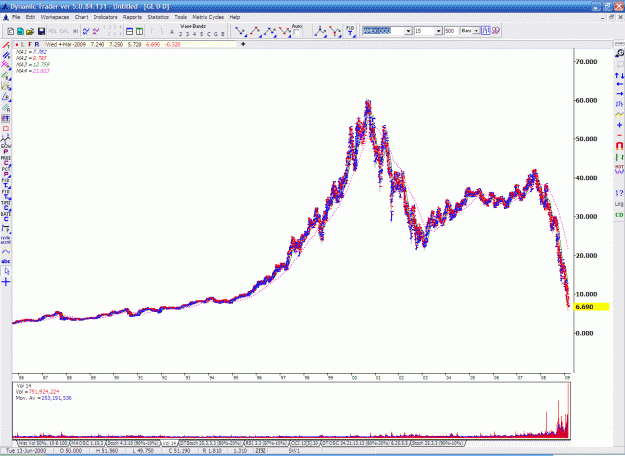The image size is (625, 456).
Task: Toggle the Auto checkbox
Action: pyautogui.click(x=296, y=33)
